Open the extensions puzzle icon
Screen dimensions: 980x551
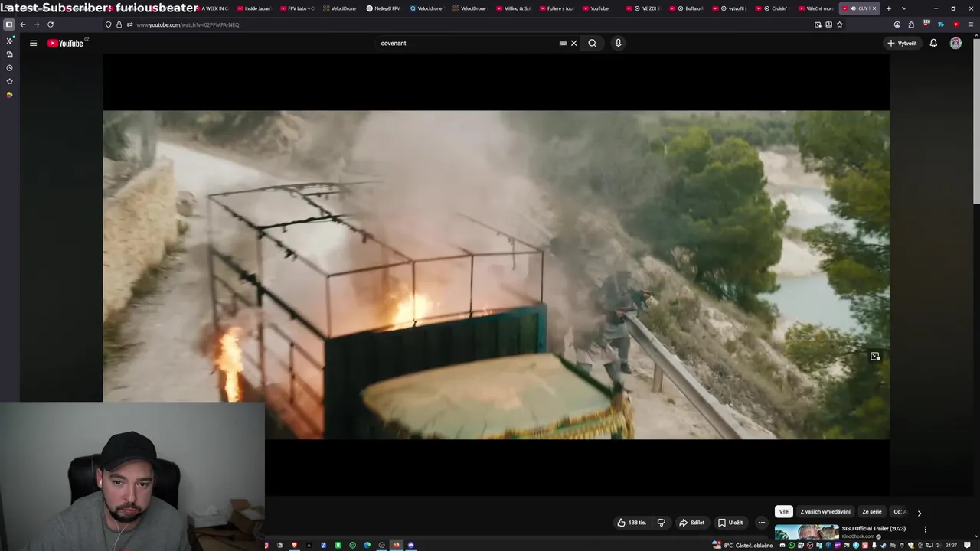tap(911, 24)
